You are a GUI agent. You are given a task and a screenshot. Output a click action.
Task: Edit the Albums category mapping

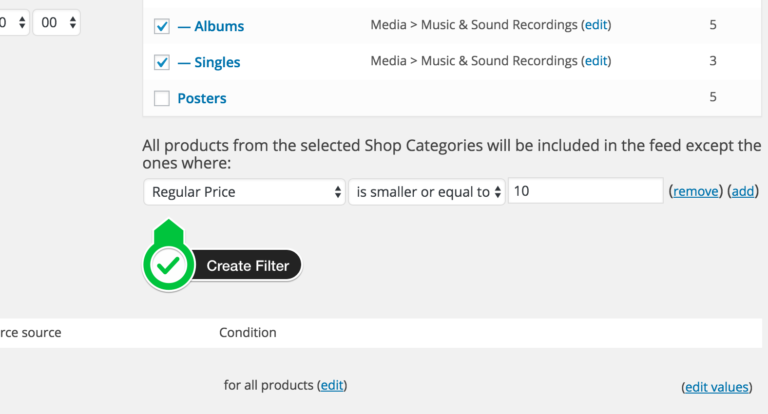pos(596,24)
